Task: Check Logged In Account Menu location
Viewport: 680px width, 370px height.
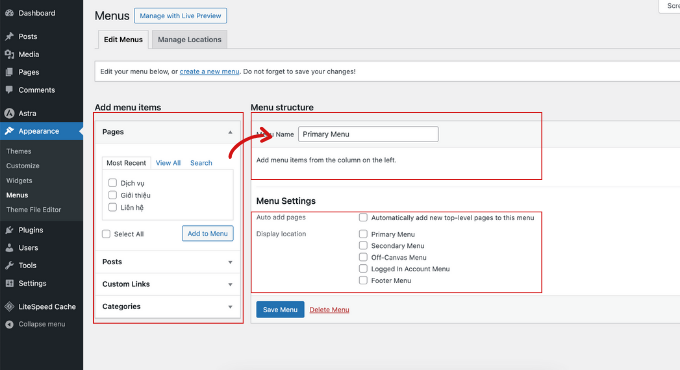Action: [363, 268]
